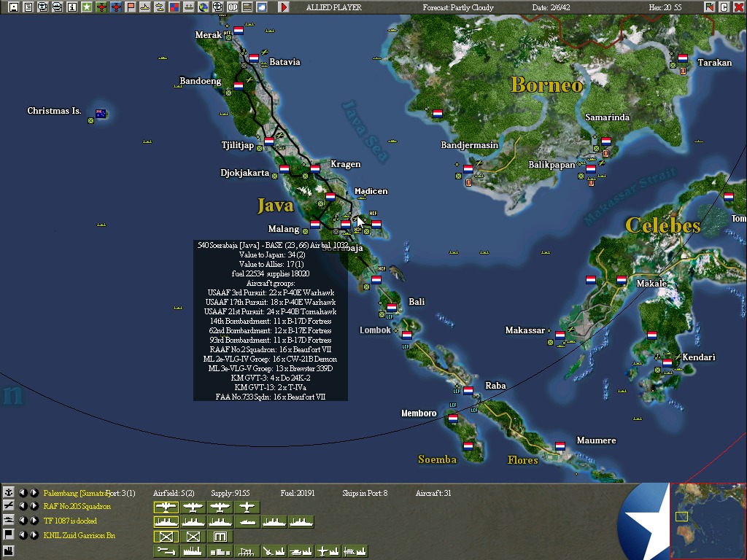The width and height of the screenshot is (747, 560).
Task: Select the Christmas Is. Australian flag
Action: 101,113
